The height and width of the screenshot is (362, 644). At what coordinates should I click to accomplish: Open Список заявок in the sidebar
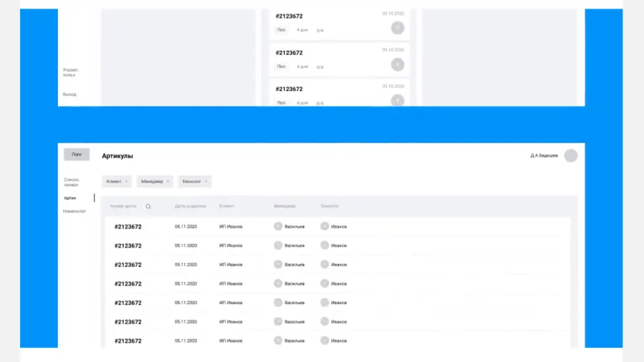pyautogui.click(x=72, y=182)
